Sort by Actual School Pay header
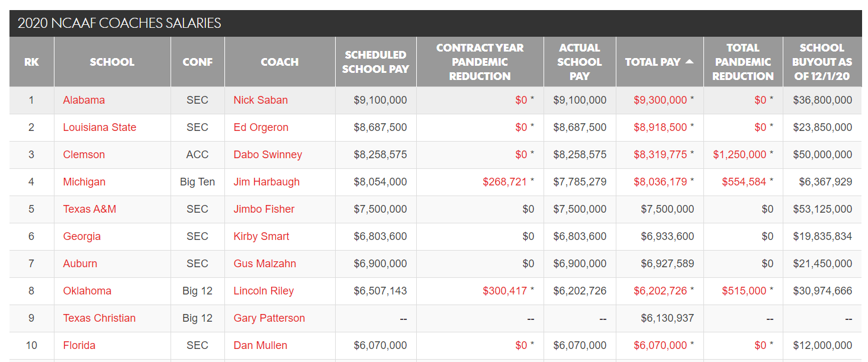The height and width of the screenshot is (362, 868). tap(580, 62)
